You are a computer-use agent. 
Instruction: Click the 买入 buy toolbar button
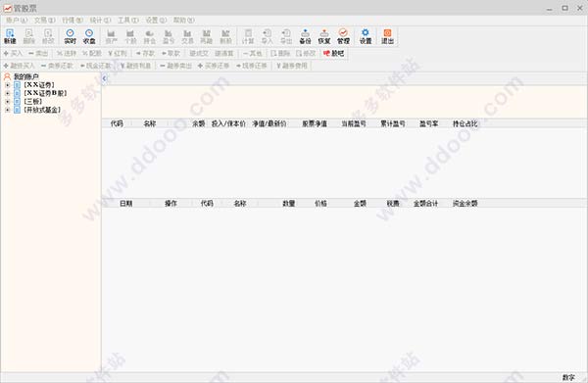tap(13, 53)
